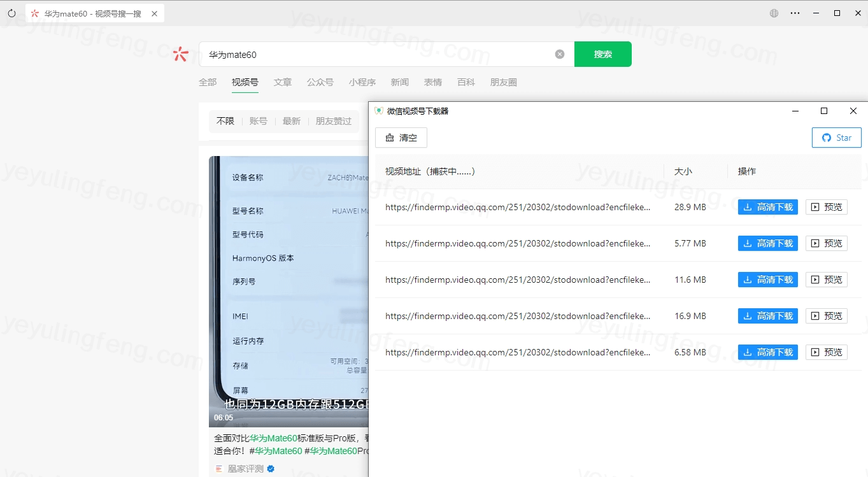868x477 pixels.
Task: Click the 华为mate60 search input field
Action: 387,54
